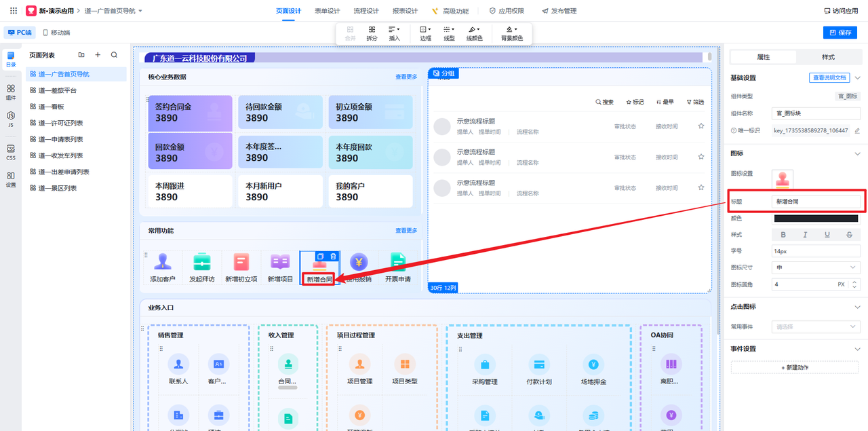Open the 组件 components sidebar panel
Screen dimensions: 868x431
(x=11, y=92)
